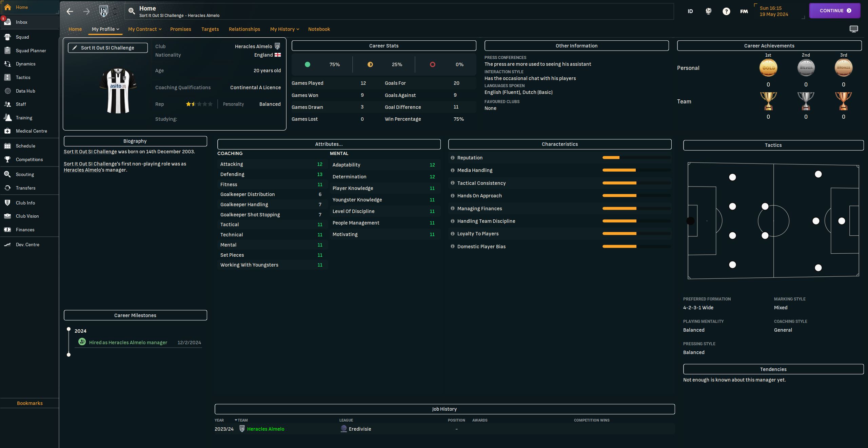868x448 pixels.
Task: Click goalkeeper dot on tactics pitch
Action: click(x=690, y=221)
